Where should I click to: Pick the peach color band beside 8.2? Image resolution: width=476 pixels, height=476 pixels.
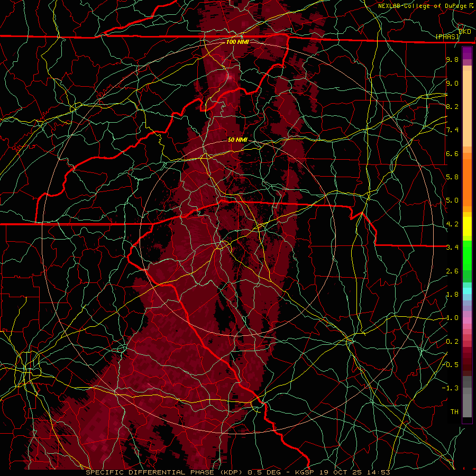coord(467,108)
